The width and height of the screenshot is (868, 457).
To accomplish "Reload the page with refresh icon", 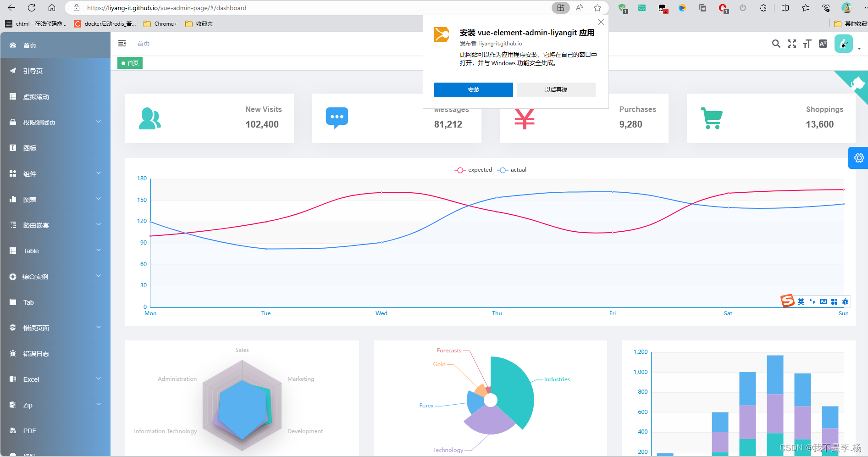I will pos(32,8).
